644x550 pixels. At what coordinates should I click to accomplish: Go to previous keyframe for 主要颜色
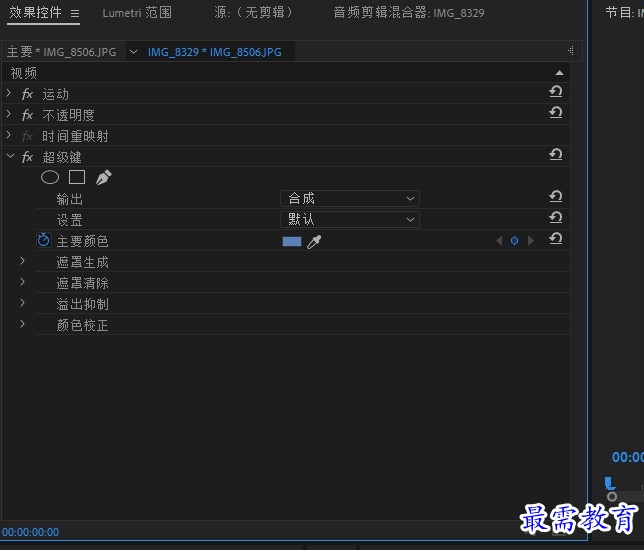[499, 241]
